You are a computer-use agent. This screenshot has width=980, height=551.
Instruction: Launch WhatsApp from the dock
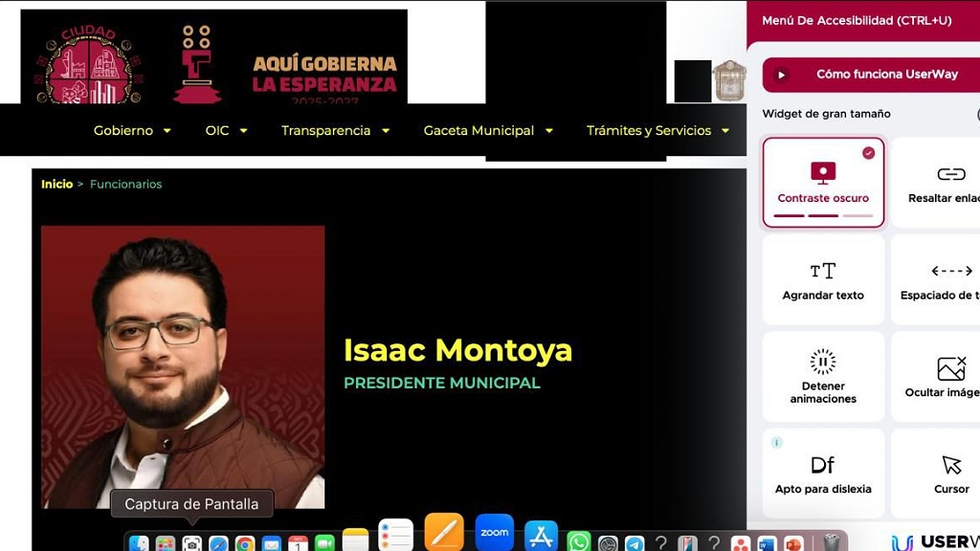pyautogui.click(x=579, y=542)
